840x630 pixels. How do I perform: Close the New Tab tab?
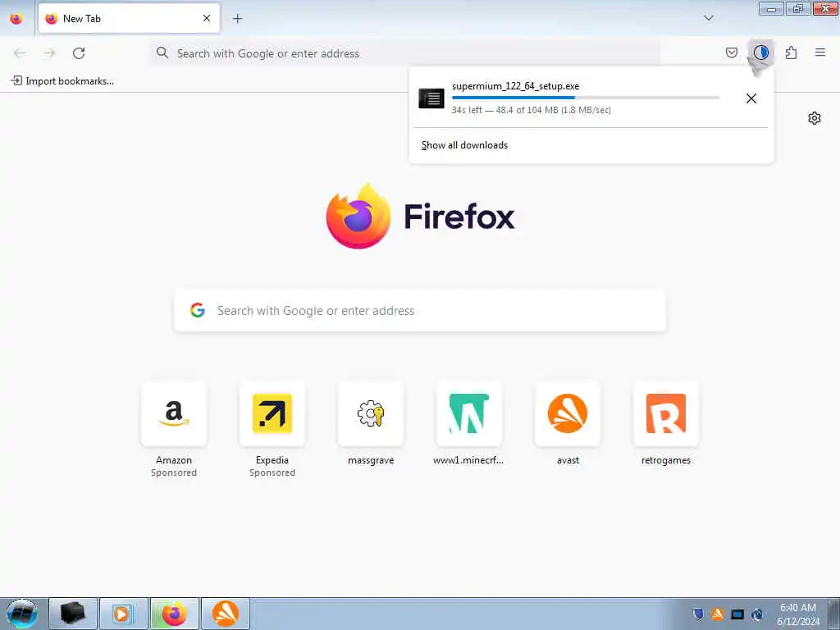[207, 18]
